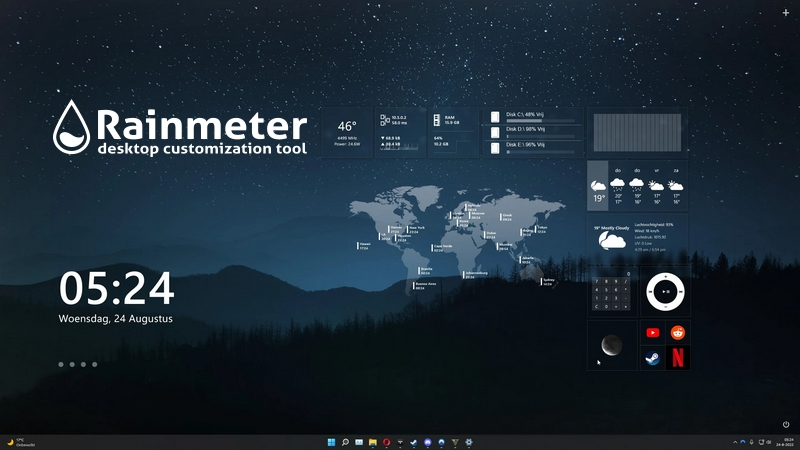Viewport: 800px width, 450px height.
Task: Expand the system tray hidden icons
Action: [736, 442]
